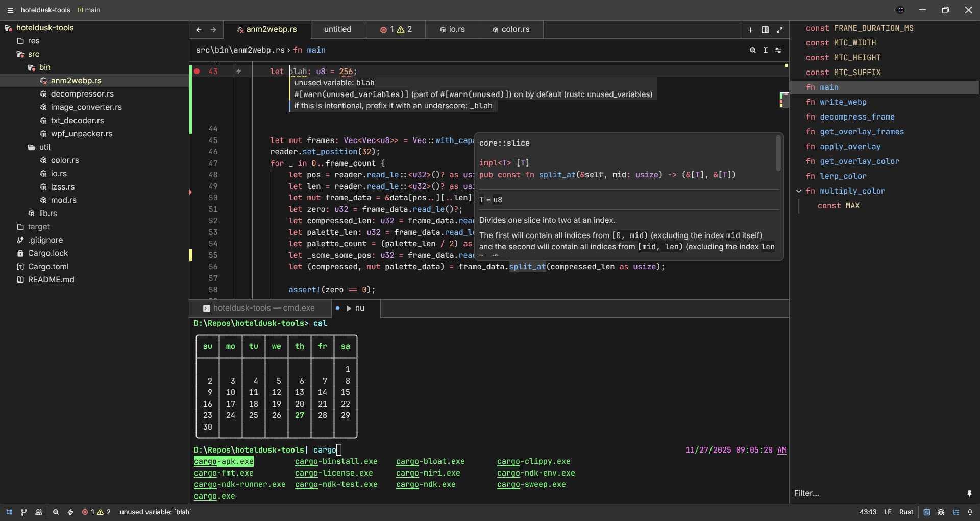Open editor controls sliders icon

778,50
